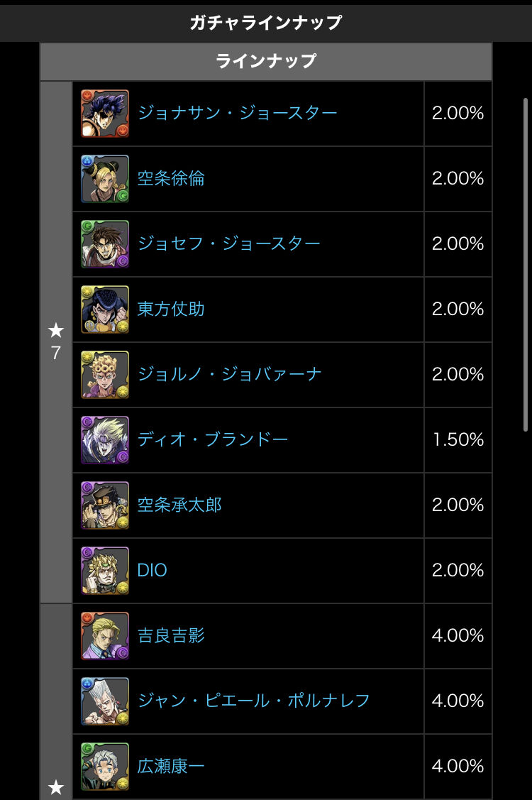The width and height of the screenshot is (532, 800).
Task: Open the 吉良吉影 text link
Action: [171, 636]
